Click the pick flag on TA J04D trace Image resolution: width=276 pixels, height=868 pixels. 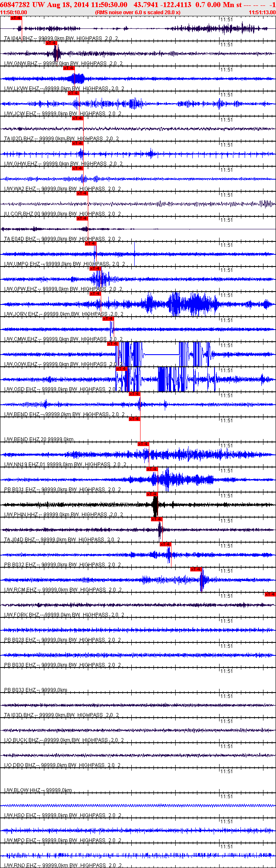coord(157,519)
